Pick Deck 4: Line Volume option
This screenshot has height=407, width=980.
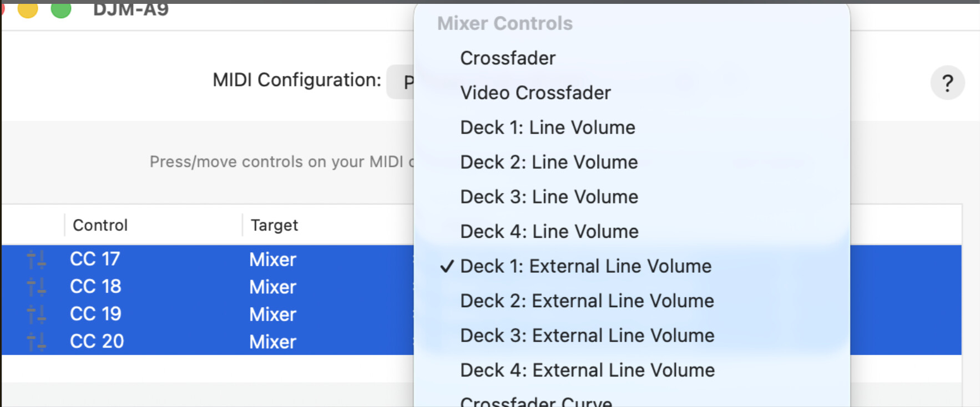point(549,231)
